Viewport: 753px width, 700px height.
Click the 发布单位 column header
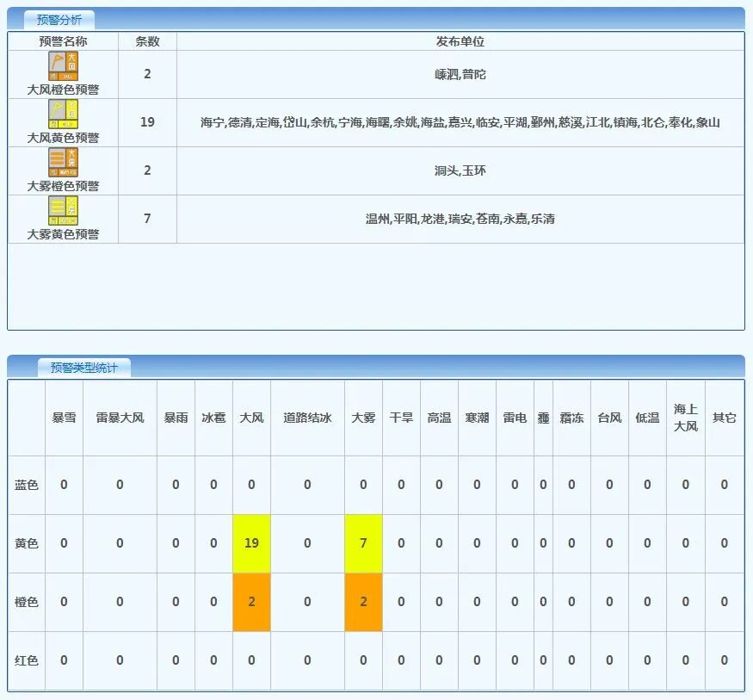tap(460, 41)
